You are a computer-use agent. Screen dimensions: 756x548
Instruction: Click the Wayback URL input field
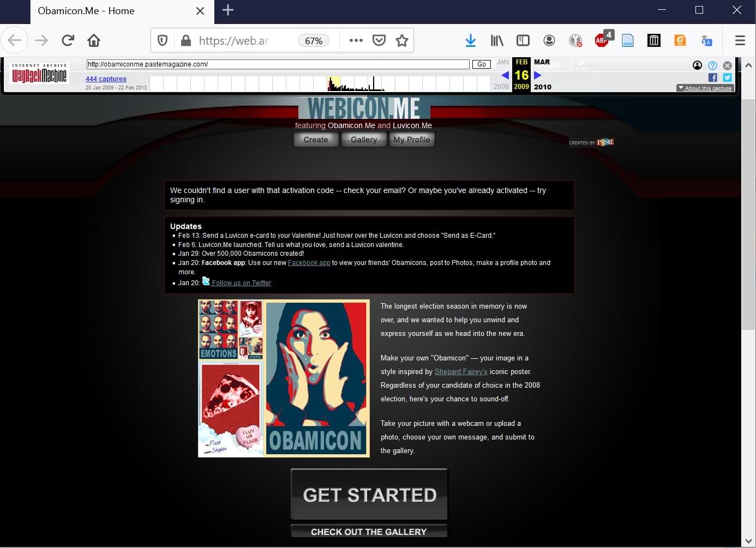(x=278, y=64)
